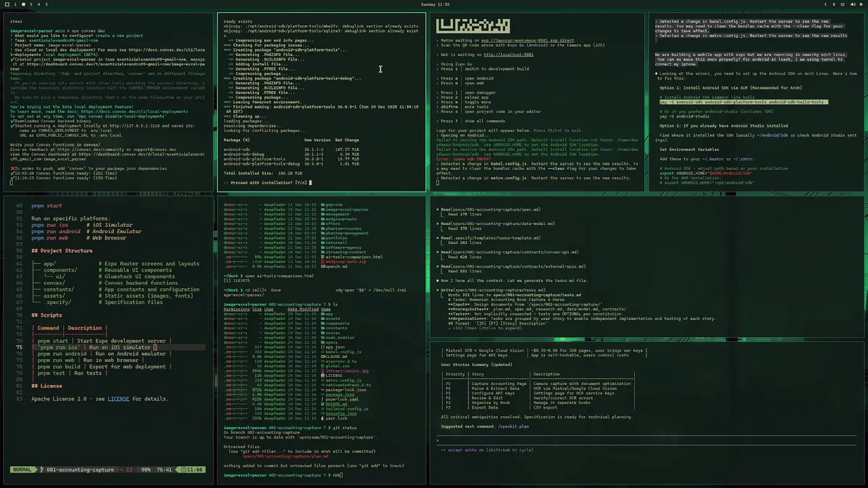Click the android-sdk-platform-tools package row
Viewport: 868px width, 488px height.
pyautogui.click(x=292, y=159)
